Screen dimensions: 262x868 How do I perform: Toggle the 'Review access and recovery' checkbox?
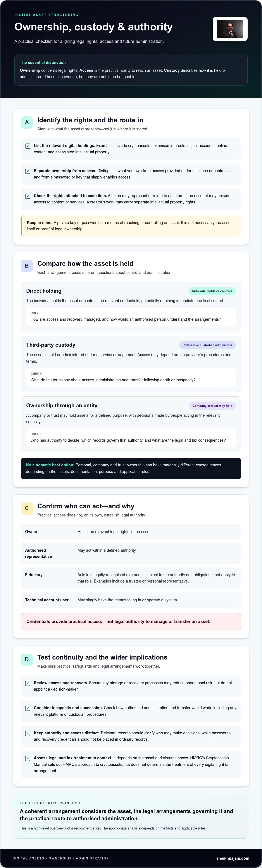coord(28,683)
